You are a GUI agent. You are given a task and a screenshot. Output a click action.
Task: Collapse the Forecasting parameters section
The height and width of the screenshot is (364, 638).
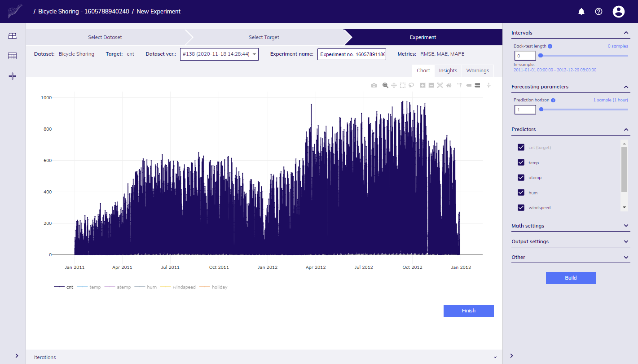tap(626, 87)
